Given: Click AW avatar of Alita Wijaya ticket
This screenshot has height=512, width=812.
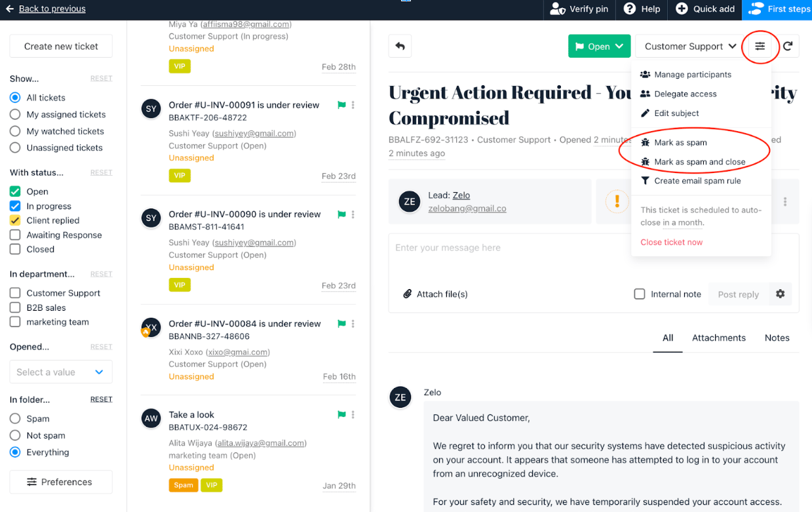Looking at the screenshot, I should pos(151,418).
